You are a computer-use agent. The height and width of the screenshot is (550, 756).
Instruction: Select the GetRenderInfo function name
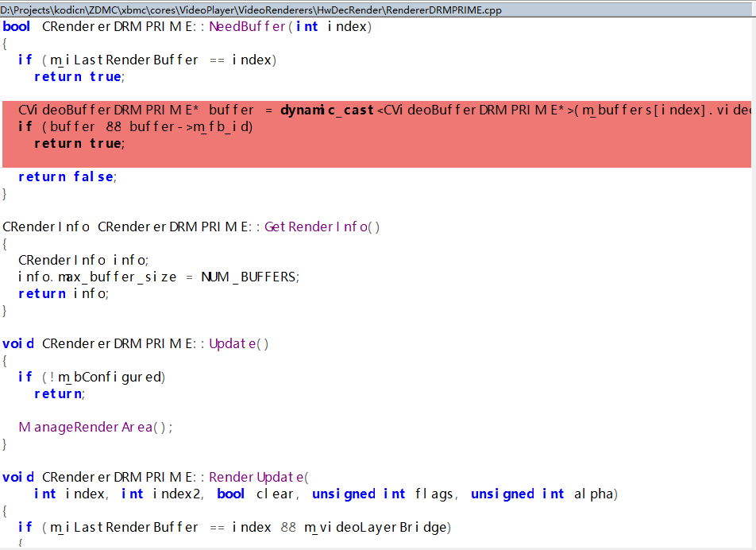[x=322, y=227]
